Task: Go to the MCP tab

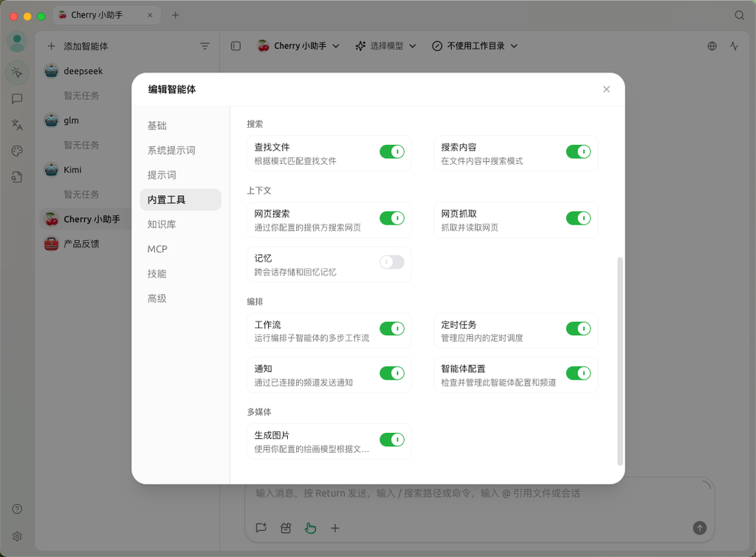Action: 180,250
